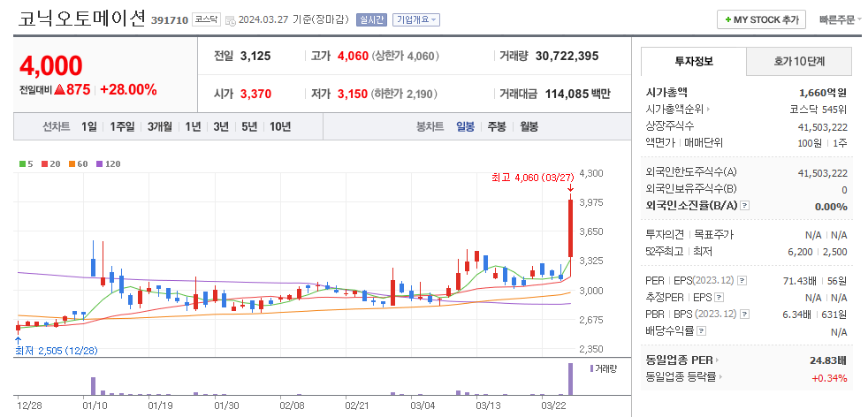
Task: Select the 1주일 line chart period
Action: coord(122,126)
